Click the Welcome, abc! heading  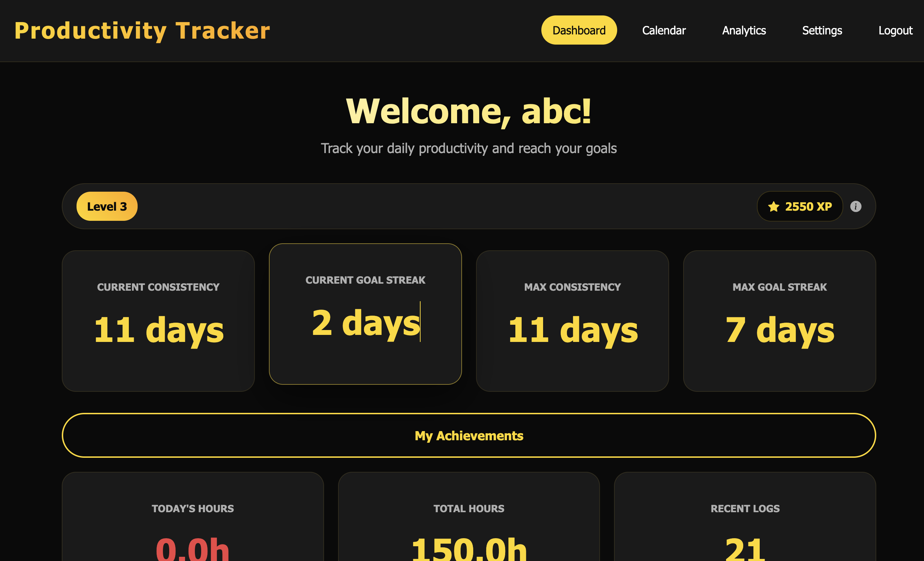(468, 111)
